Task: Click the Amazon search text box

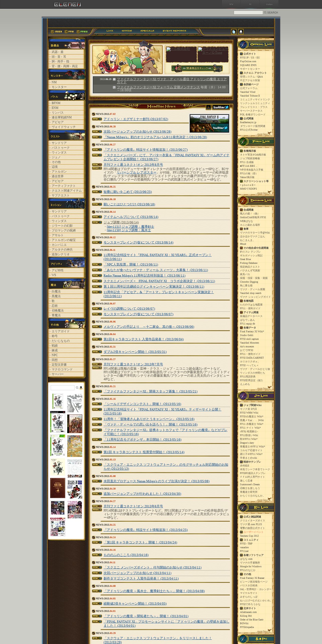Action: (x=62, y=388)
